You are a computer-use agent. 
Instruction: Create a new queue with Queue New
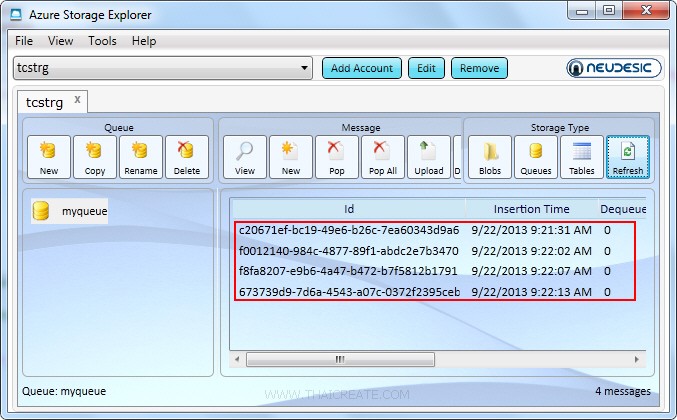pos(49,157)
